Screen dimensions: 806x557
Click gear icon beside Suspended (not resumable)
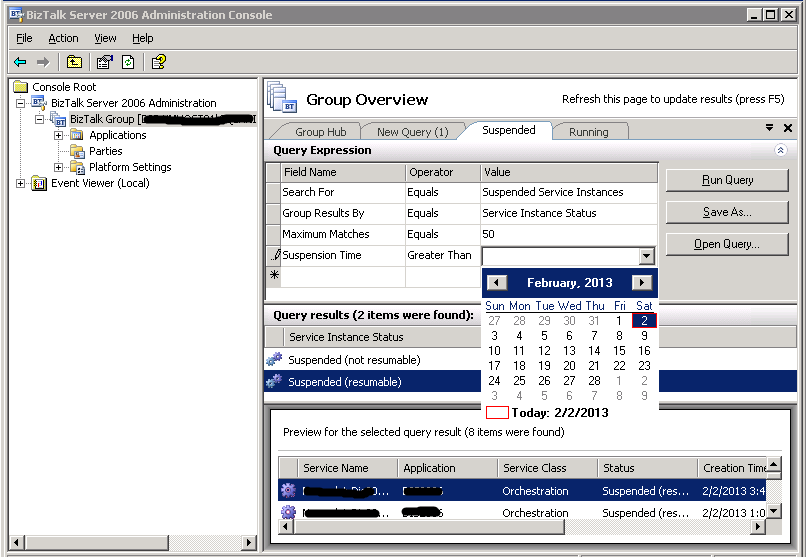click(x=274, y=359)
